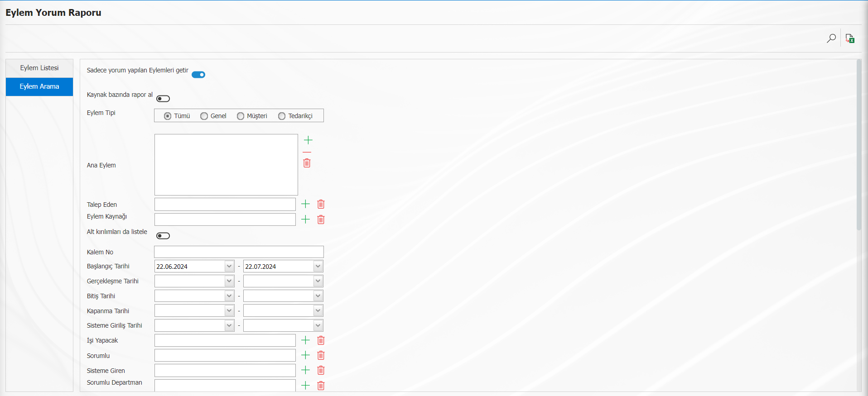Image resolution: width=868 pixels, height=396 pixels.
Task: Delete Sorumlu with trash icon
Action: click(x=321, y=355)
